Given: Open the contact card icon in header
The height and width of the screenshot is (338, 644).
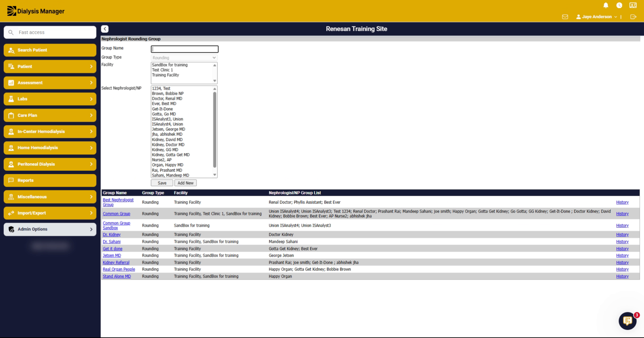Looking at the screenshot, I should pos(633,5).
